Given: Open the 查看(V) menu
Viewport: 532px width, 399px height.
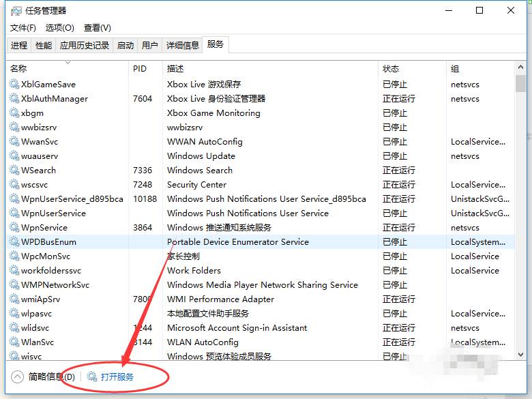Looking at the screenshot, I should 98,28.
